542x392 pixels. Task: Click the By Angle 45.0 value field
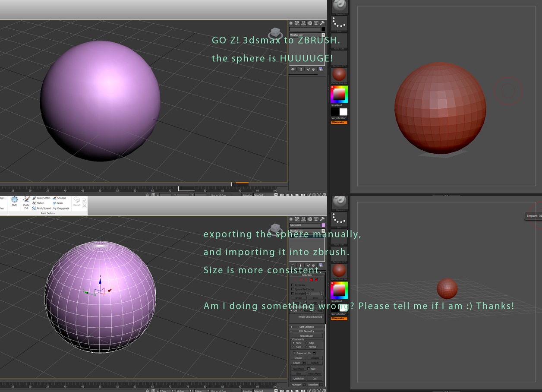coord(312,294)
